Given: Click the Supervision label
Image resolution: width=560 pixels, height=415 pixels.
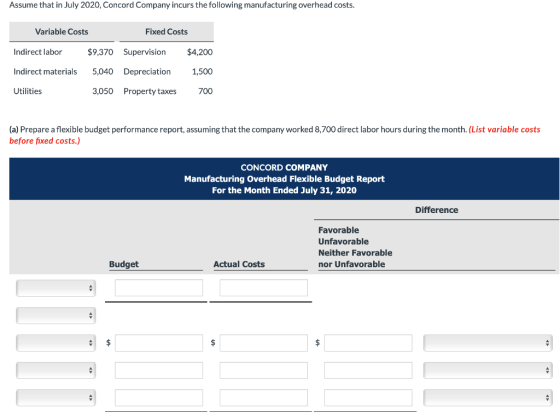Looking at the screenshot, I should coord(145,52).
